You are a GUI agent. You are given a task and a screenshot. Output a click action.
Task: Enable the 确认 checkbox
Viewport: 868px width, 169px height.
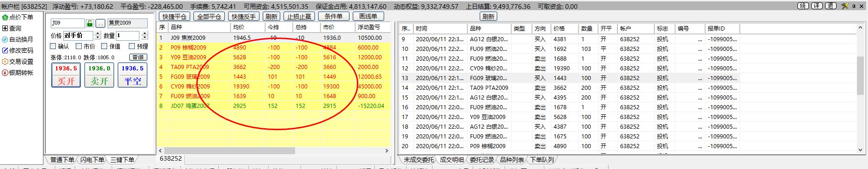click(x=53, y=46)
